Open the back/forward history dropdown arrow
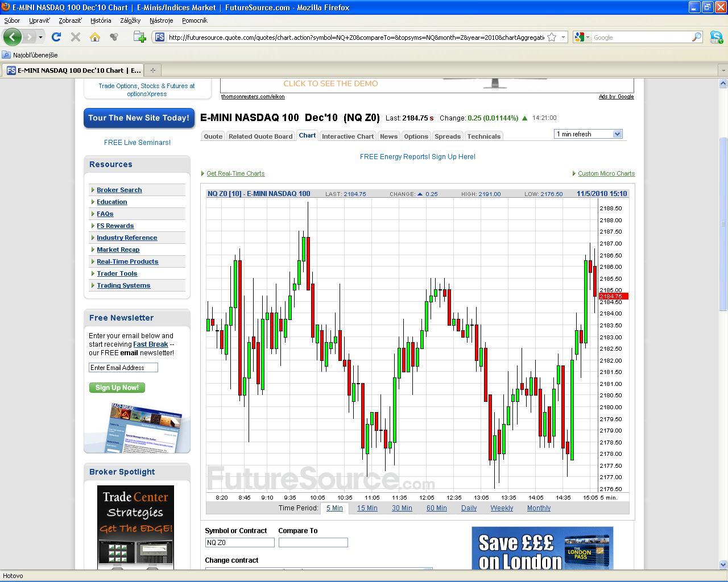728x582 pixels. click(40, 38)
